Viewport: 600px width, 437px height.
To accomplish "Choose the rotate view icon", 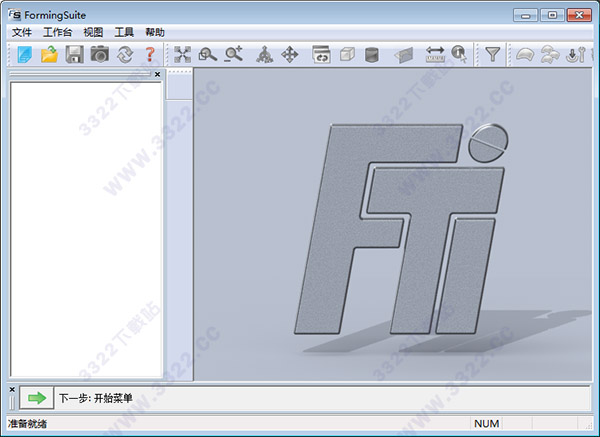I will (x=264, y=54).
